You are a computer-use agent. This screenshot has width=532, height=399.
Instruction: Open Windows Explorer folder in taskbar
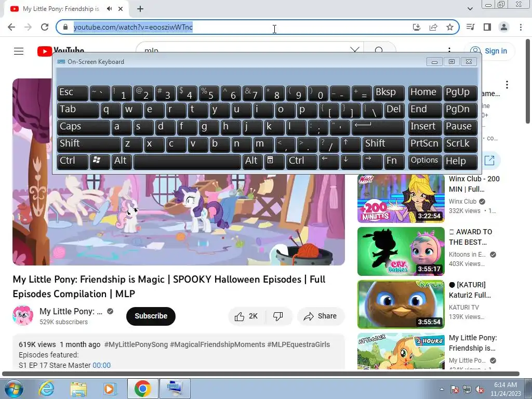pos(78,389)
